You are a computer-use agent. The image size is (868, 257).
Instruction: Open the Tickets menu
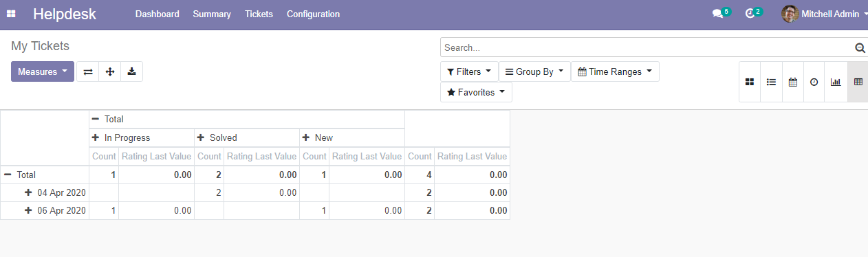259,14
